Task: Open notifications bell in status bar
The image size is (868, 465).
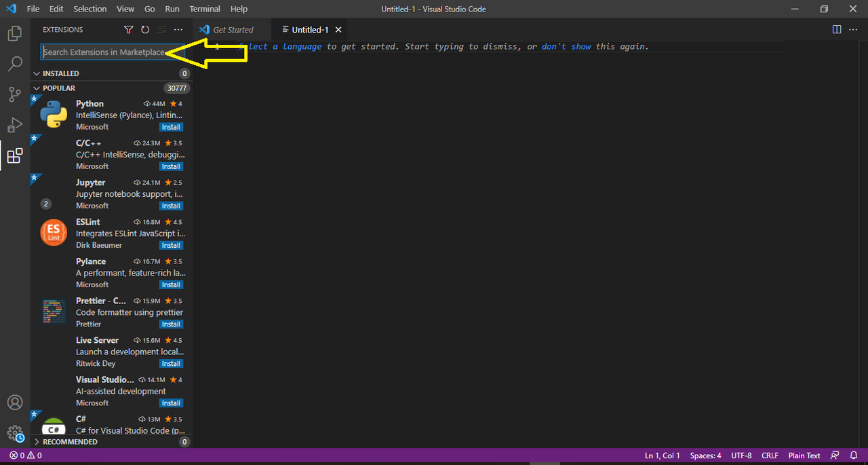Action: tap(854, 455)
